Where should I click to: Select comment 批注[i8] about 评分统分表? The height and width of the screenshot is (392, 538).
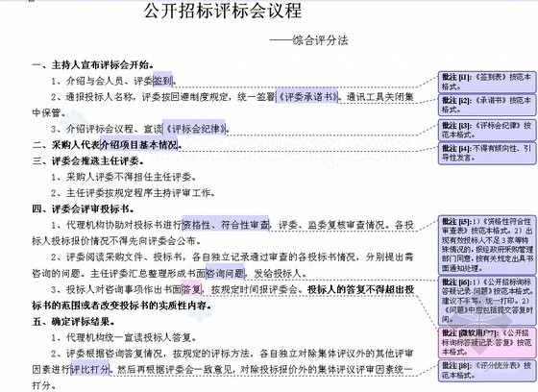click(x=486, y=370)
